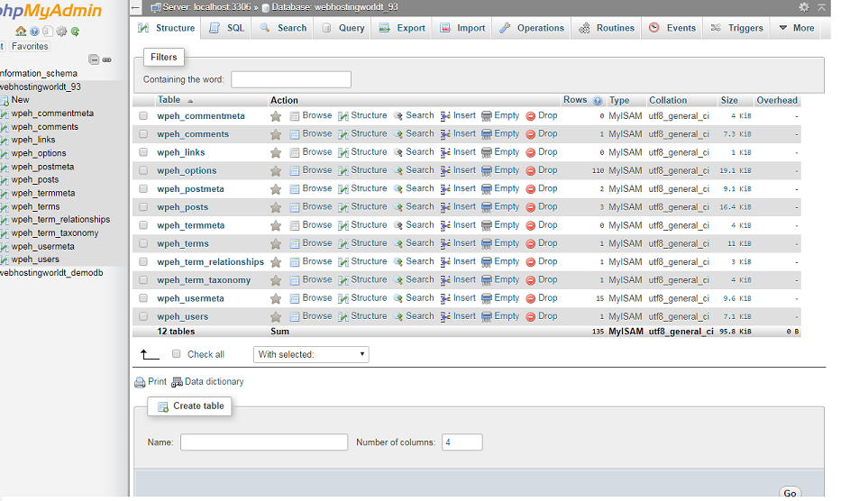Enable the Check all checkbox
868x501 pixels.
tap(177, 354)
